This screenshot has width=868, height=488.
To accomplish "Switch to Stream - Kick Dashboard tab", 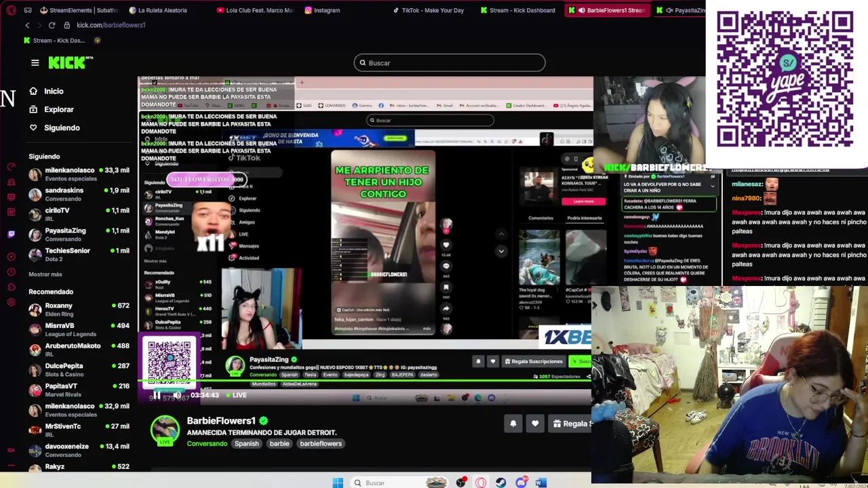I will (x=518, y=10).
